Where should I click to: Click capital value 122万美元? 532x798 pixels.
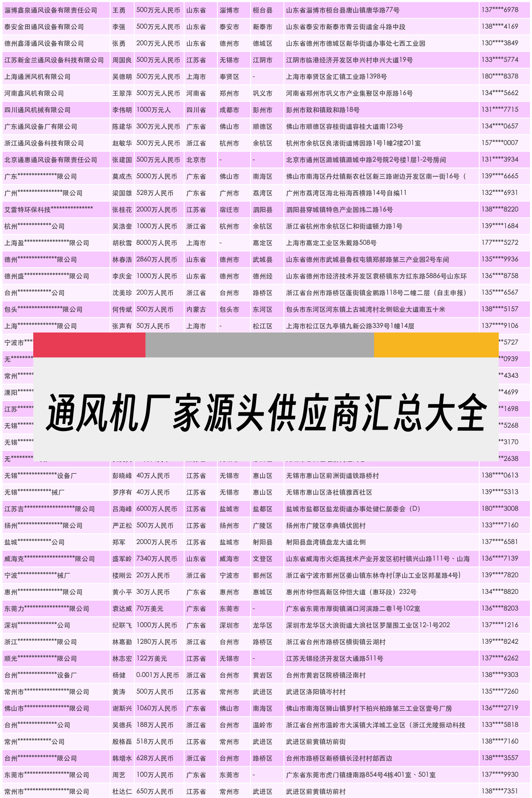[x=152, y=658]
